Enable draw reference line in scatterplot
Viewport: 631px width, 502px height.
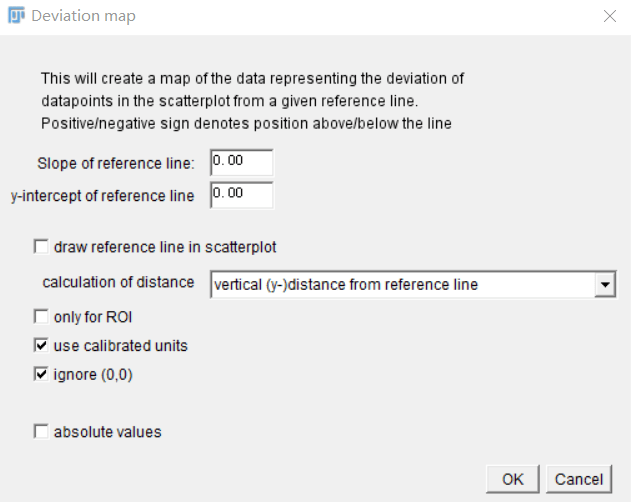[x=41, y=246]
